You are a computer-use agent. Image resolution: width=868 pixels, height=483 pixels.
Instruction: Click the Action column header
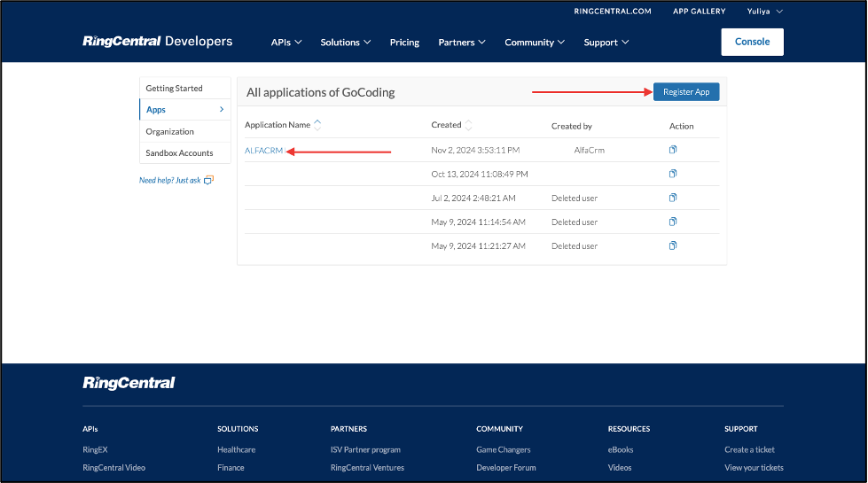click(x=681, y=126)
